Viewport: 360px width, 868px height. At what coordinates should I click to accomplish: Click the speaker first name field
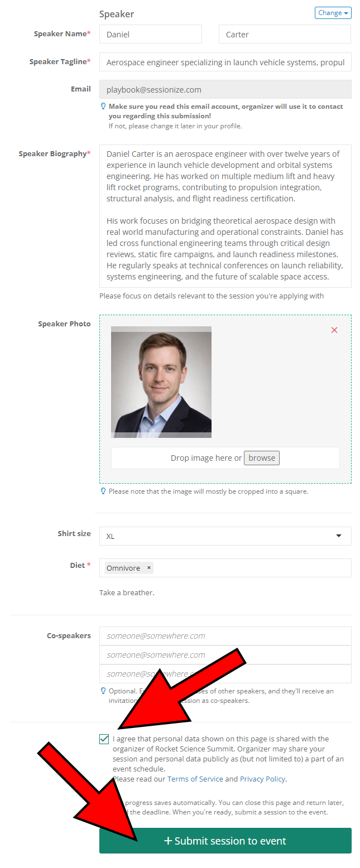point(151,35)
